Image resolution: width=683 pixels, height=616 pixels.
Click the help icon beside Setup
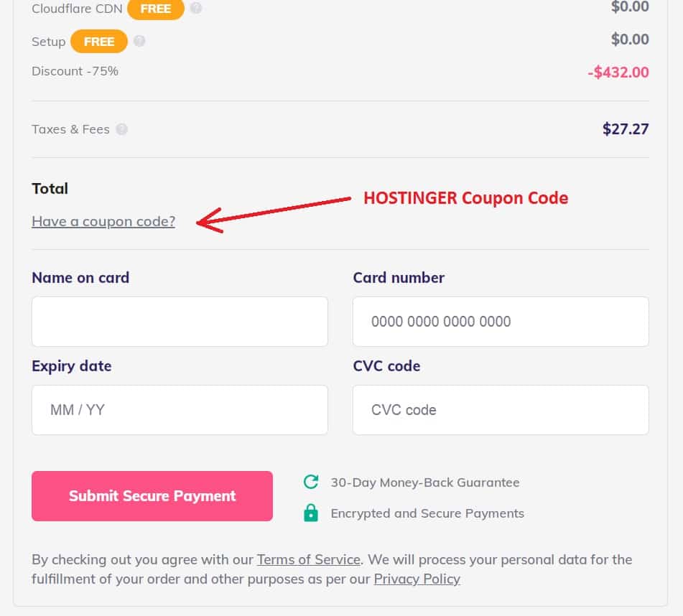point(141,41)
